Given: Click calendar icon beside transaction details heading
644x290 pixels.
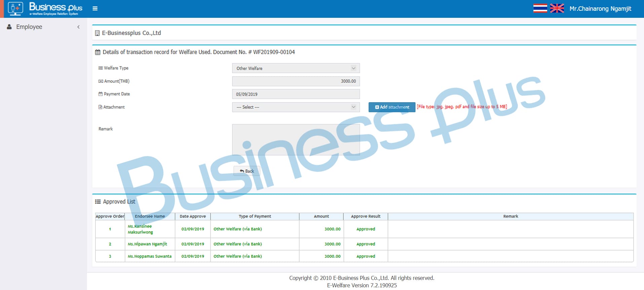Looking at the screenshot, I should [98, 52].
